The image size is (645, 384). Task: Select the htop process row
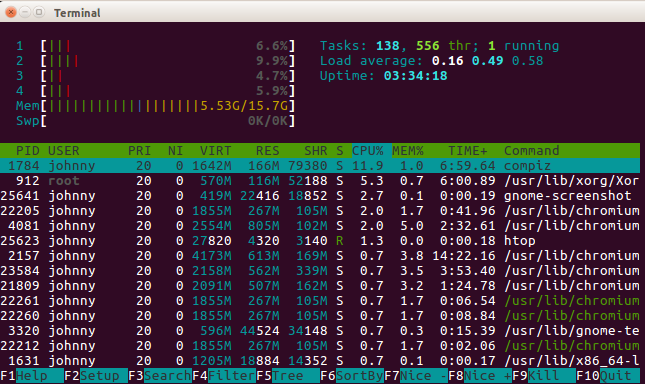tap(320, 241)
